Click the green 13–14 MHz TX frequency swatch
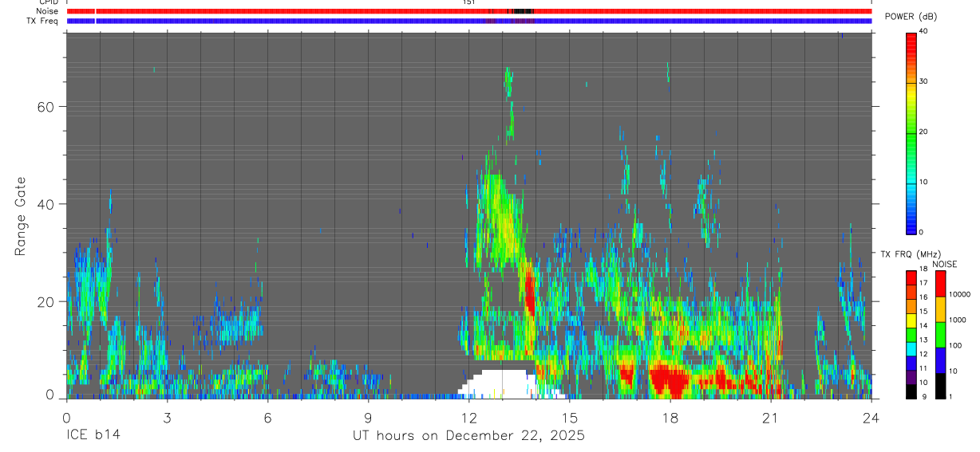Screen dimensions: 980x452 (x=911, y=334)
